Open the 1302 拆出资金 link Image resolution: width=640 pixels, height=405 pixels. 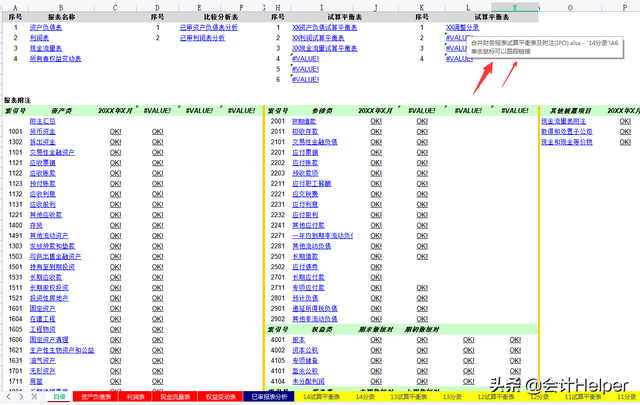[x=42, y=142]
